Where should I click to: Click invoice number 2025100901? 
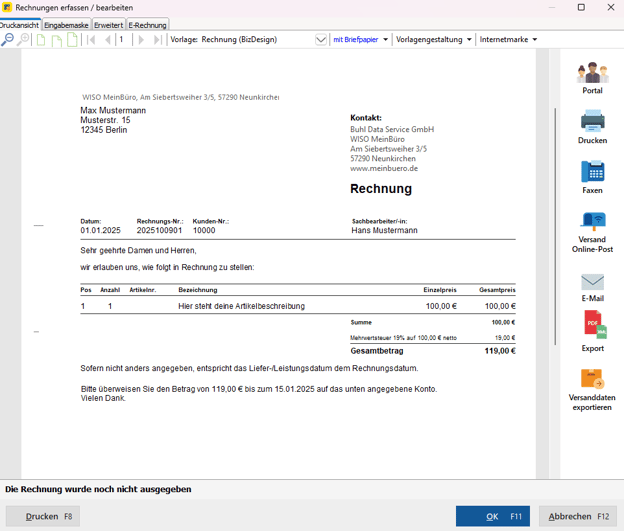pos(159,230)
